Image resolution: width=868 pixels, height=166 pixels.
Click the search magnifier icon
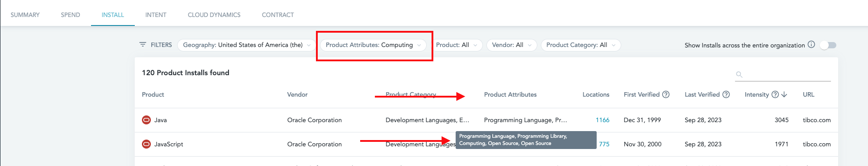click(x=739, y=74)
